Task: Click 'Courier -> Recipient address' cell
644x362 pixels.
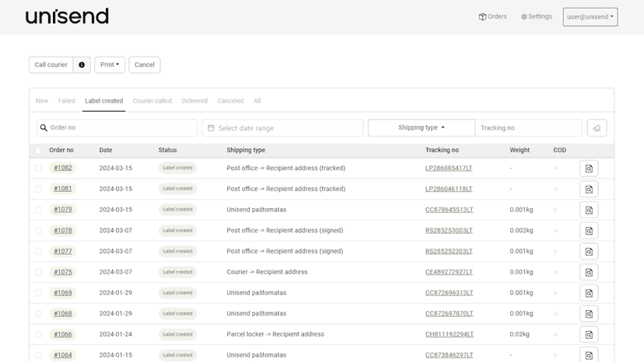Action: coord(267,272)
